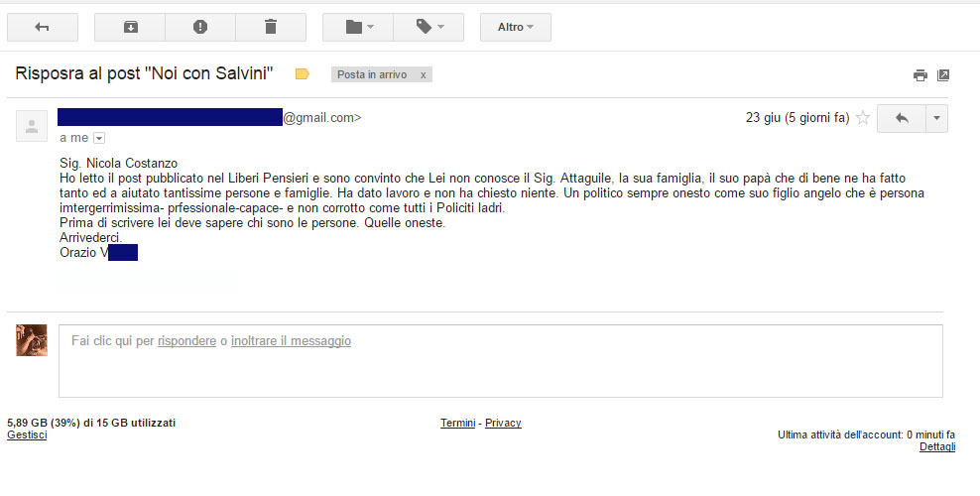Open Dettagli account activity link
Viewport: 980px width, 496px height.
tap(937, 446)
